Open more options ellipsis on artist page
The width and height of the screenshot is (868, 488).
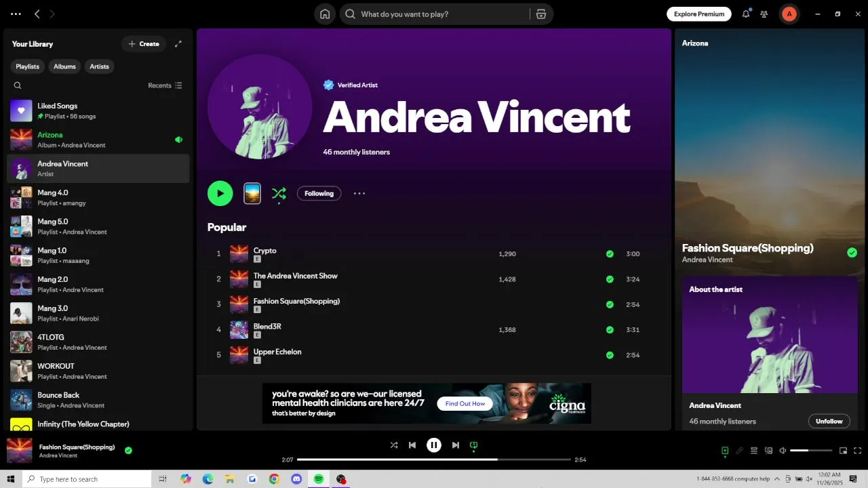click(359, 193)
